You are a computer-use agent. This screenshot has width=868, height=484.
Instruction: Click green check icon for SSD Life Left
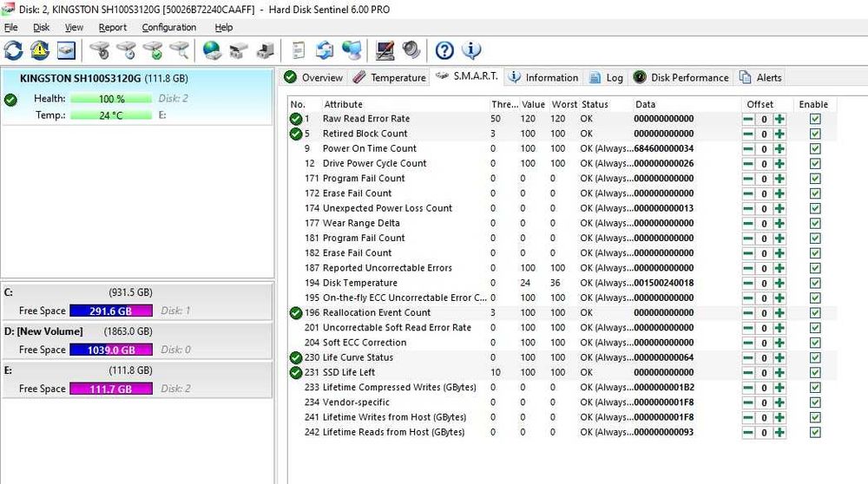[x=296, y=373]
